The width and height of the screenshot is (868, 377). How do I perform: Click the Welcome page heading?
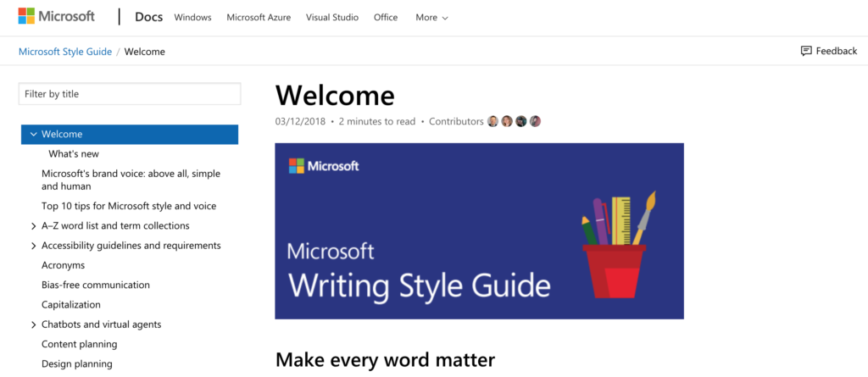point(335,95)
